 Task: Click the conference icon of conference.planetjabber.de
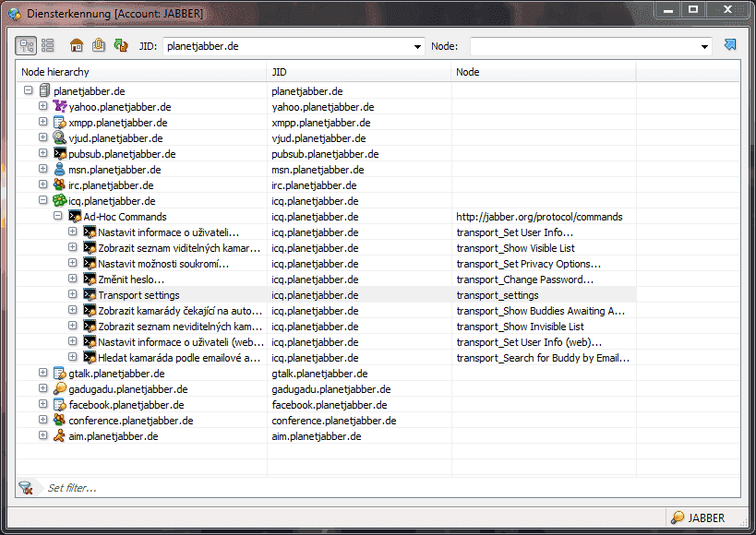click(x=59, y=420)
